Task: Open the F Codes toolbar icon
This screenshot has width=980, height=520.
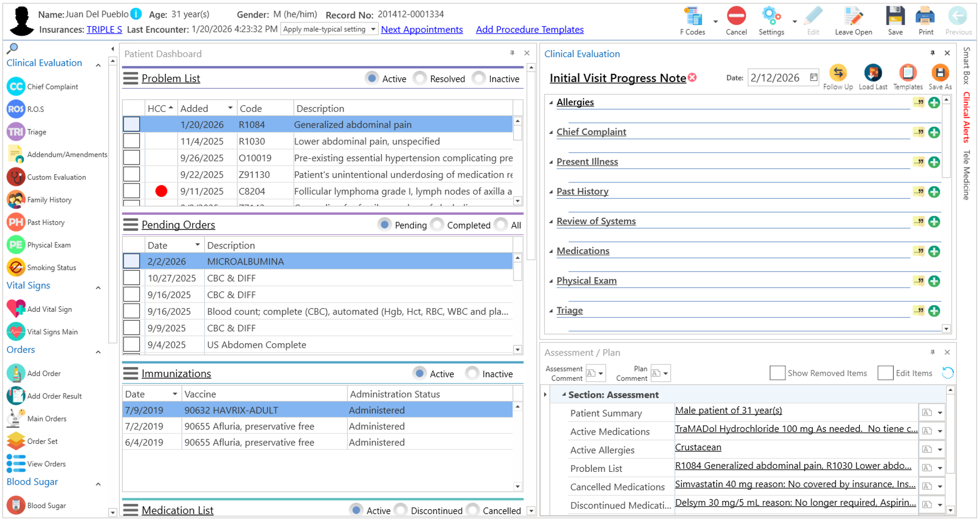Action: pyautogui.click(x=692, y=17)
